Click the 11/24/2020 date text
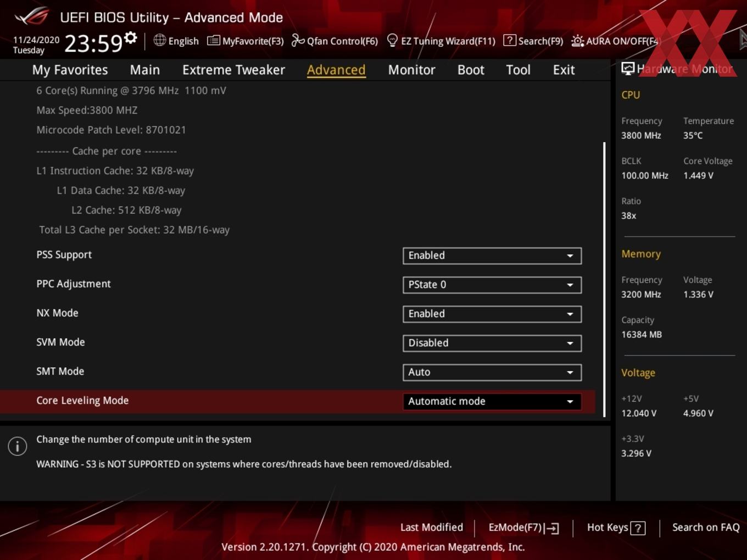 tap(36, 40)
